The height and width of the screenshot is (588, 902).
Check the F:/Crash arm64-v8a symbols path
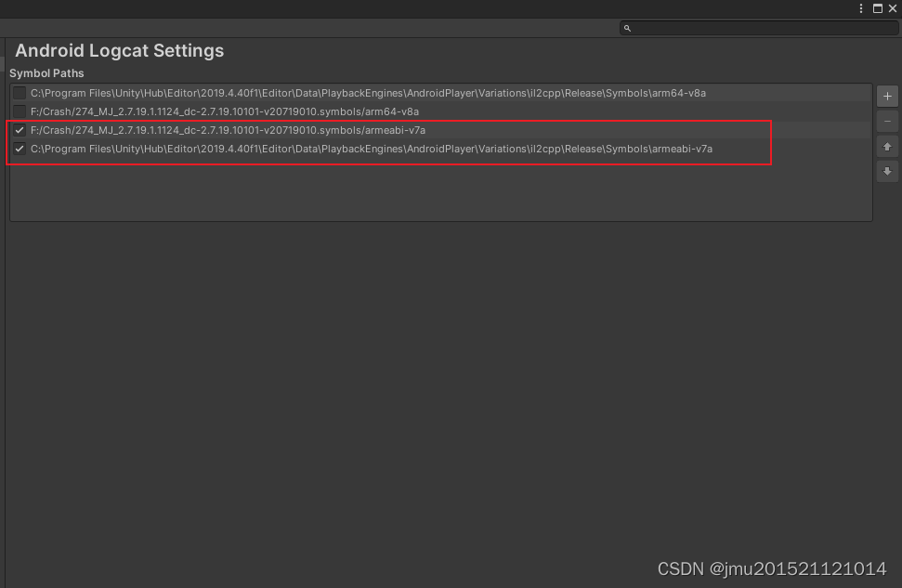click(x=19, y=111)
